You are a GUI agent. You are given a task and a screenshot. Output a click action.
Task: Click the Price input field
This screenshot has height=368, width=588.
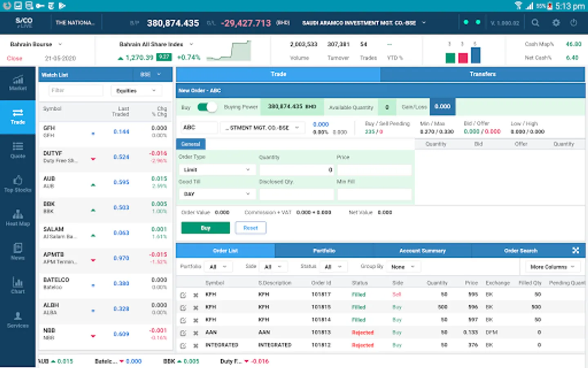(374, 170)
